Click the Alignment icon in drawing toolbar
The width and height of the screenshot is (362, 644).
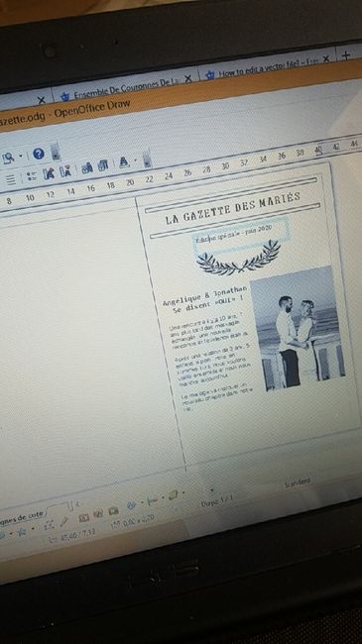click(152, 499)
